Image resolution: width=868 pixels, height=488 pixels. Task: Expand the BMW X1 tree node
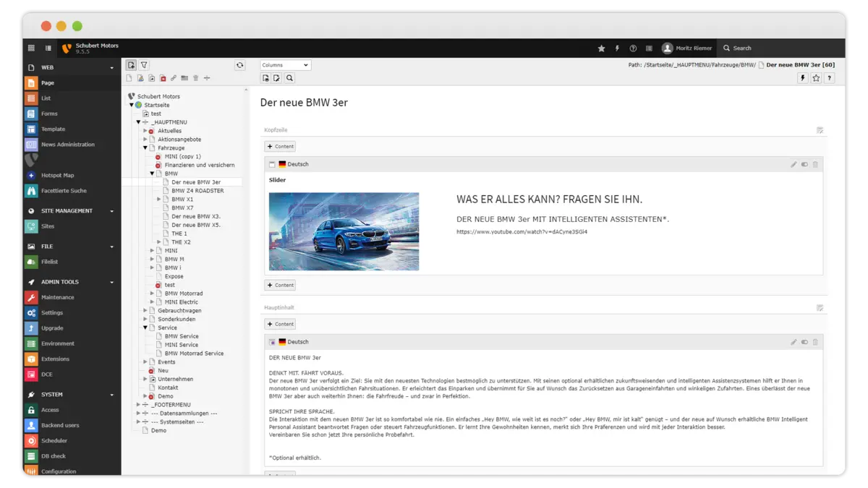(x=159, y=199)
